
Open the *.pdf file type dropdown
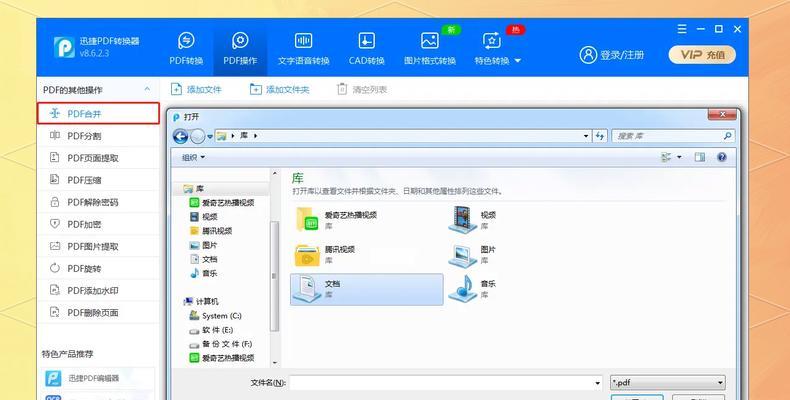[668, 383]
